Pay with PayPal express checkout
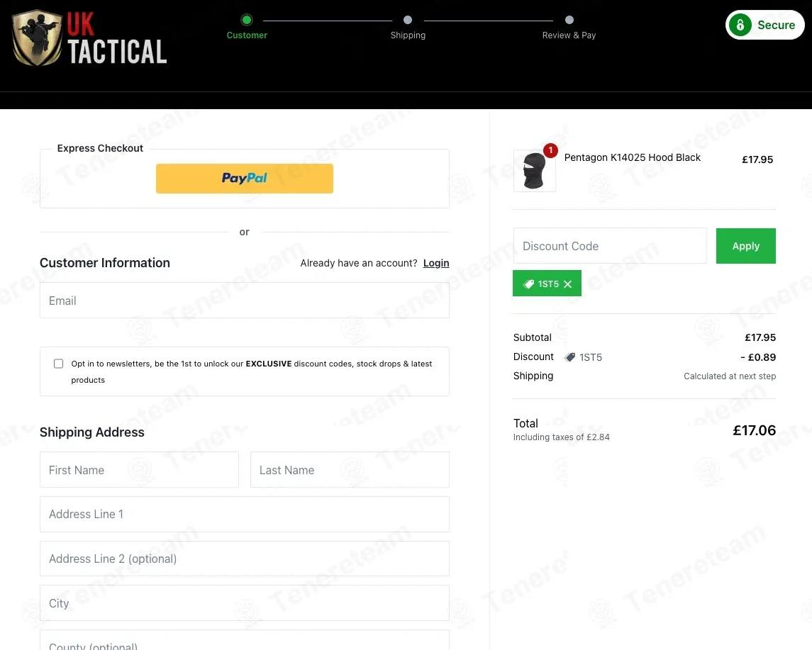The image size is (812, 650). tap(245, 179)
